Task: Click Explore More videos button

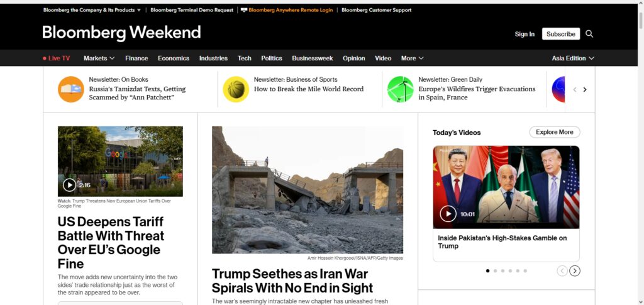Action: pos(555,132)
